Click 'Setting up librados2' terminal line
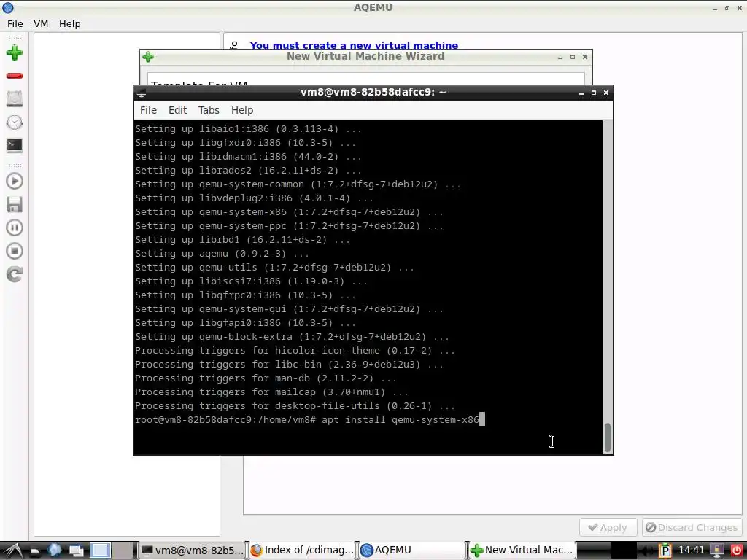Viewport: 747px width, 560px height. tap(248, 171)
